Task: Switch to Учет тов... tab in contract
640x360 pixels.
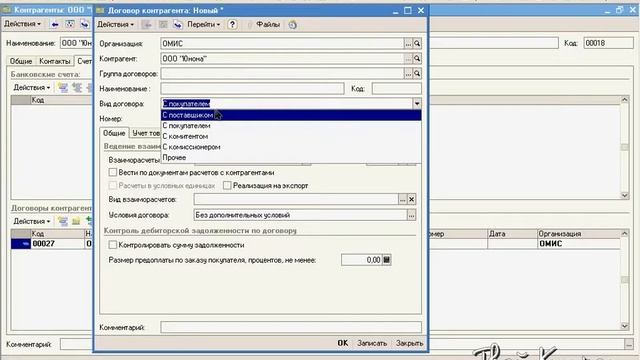Action: coord(146,133)
